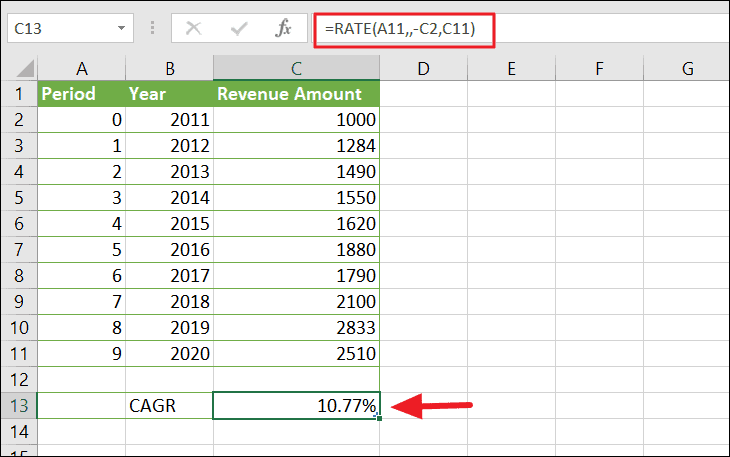Viewport: 730px width, 457px height.
Task: Click the fill handle of cell C13
Action: [x=379, y=418]
